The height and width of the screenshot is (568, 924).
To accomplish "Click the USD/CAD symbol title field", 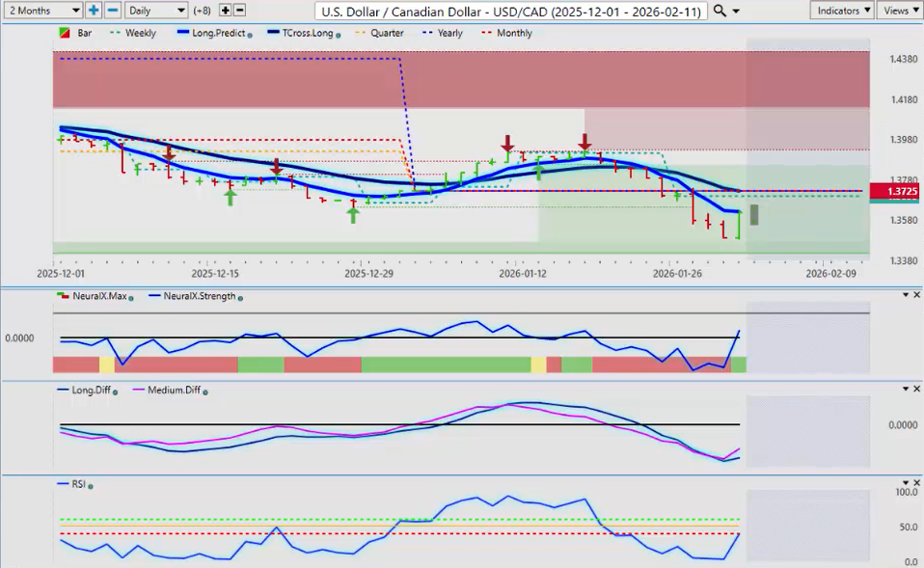I will (512, 11).
